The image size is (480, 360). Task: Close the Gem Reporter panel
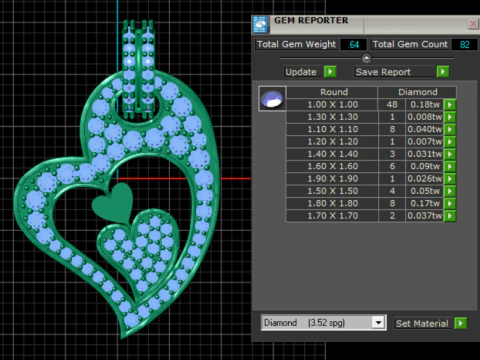473,24
